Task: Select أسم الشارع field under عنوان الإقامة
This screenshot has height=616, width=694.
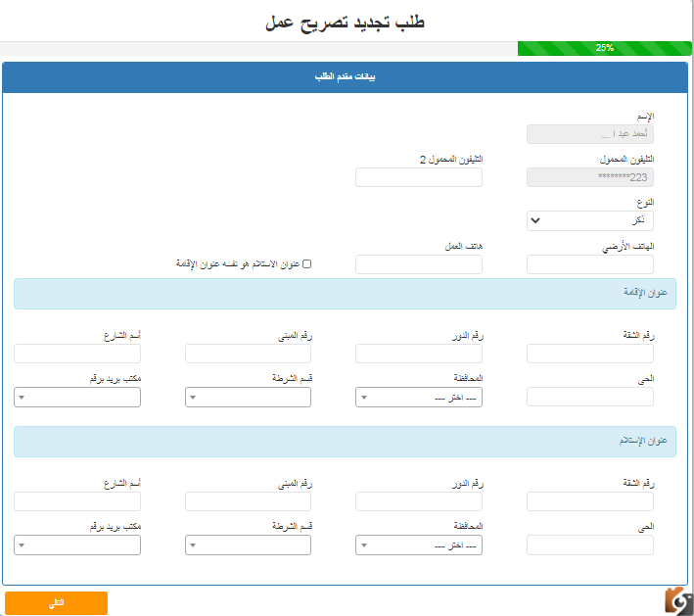Action: click(77, 354)
